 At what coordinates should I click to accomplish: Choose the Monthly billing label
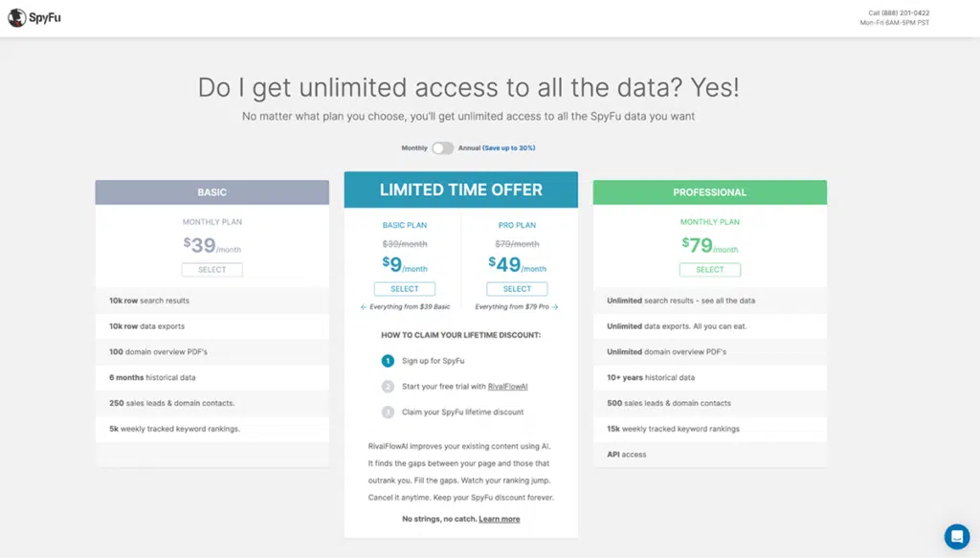click(414, 148)
